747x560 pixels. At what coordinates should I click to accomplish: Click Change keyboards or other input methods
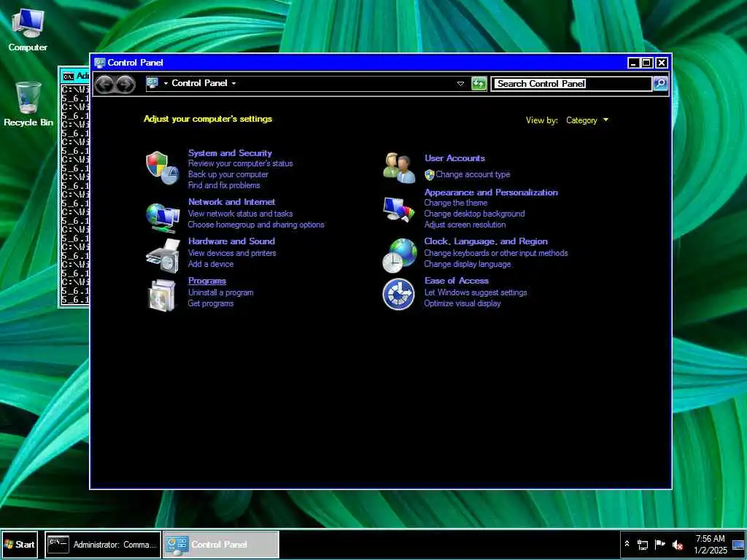point(496,253)
